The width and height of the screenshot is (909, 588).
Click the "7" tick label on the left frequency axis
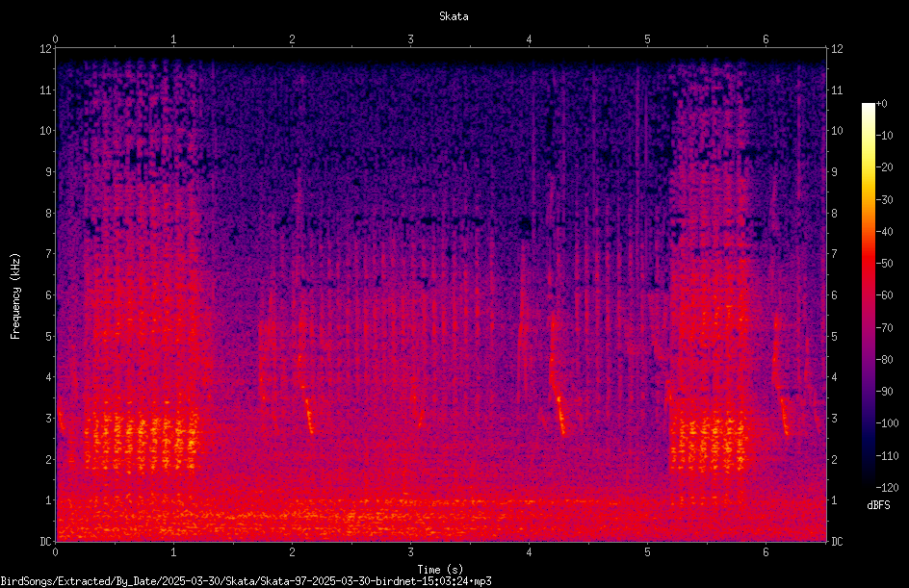click(x=48, y=254)
